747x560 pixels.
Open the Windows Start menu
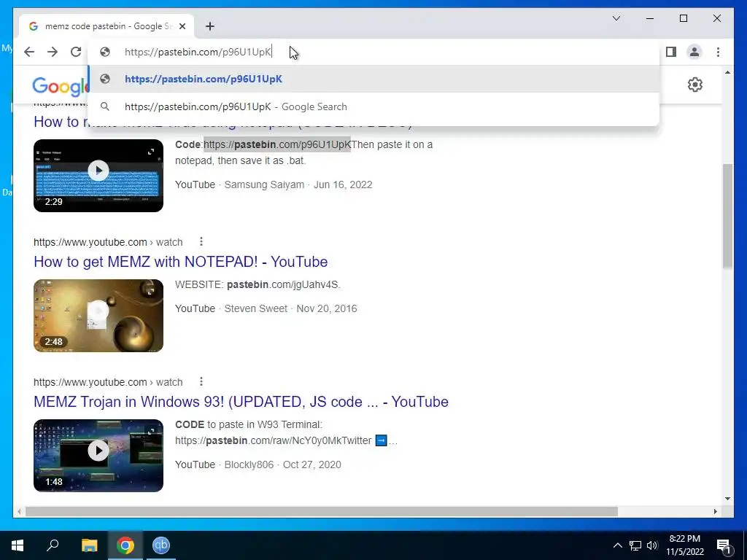point(18,545)
